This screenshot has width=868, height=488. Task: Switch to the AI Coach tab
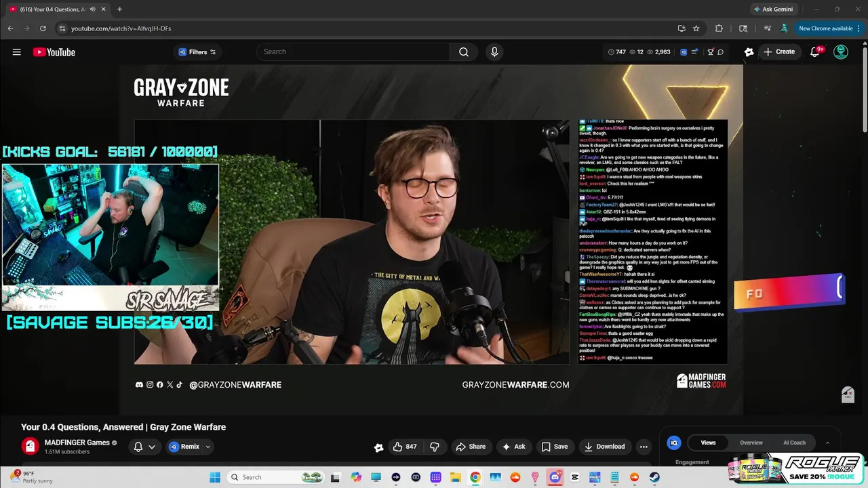(794, 443)
